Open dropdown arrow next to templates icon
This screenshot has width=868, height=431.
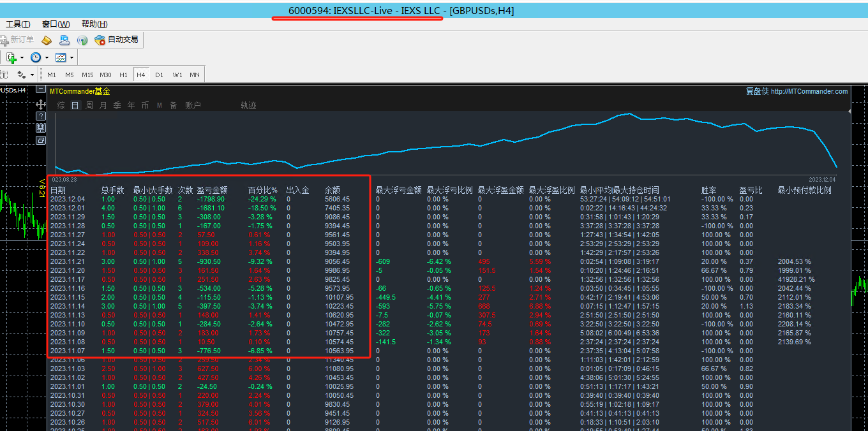pos(71,58)
